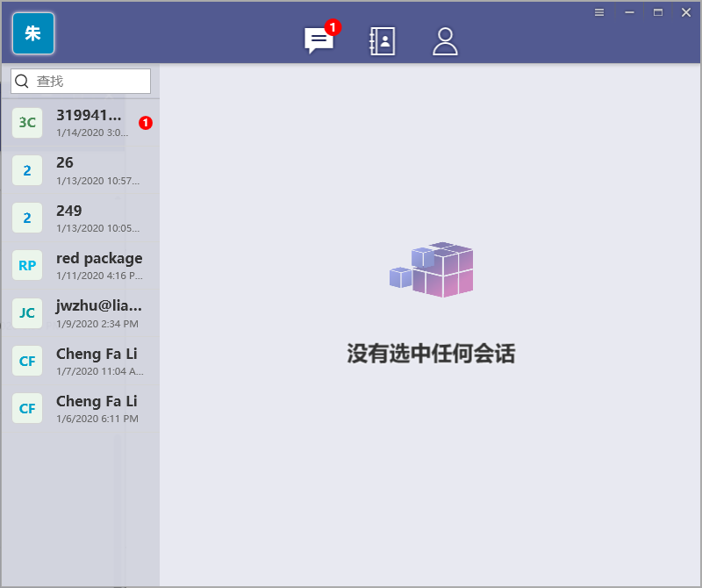
Task: Click the JC avatar for jwzhu@lia...
Action: tap(27, 313)
